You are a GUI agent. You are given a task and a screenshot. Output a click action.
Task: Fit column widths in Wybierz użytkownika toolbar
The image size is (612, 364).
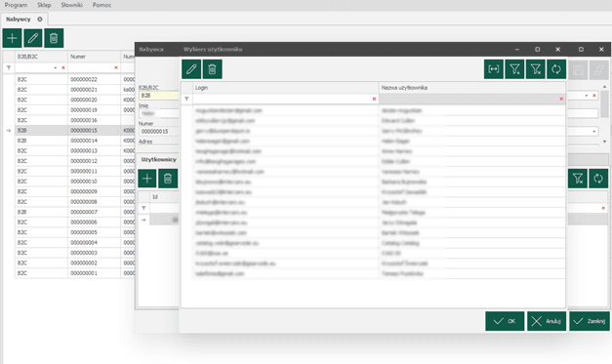[494, 69]
